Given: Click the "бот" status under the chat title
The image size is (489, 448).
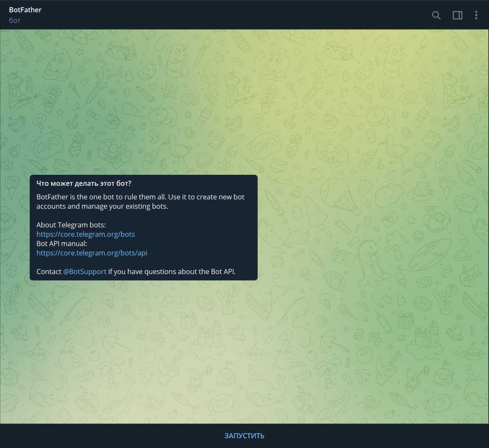Looking at the screenshot, I should coord(15,20).
